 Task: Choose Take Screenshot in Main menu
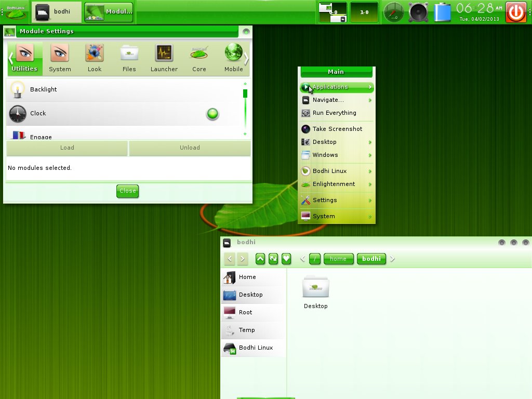[337, 129]
